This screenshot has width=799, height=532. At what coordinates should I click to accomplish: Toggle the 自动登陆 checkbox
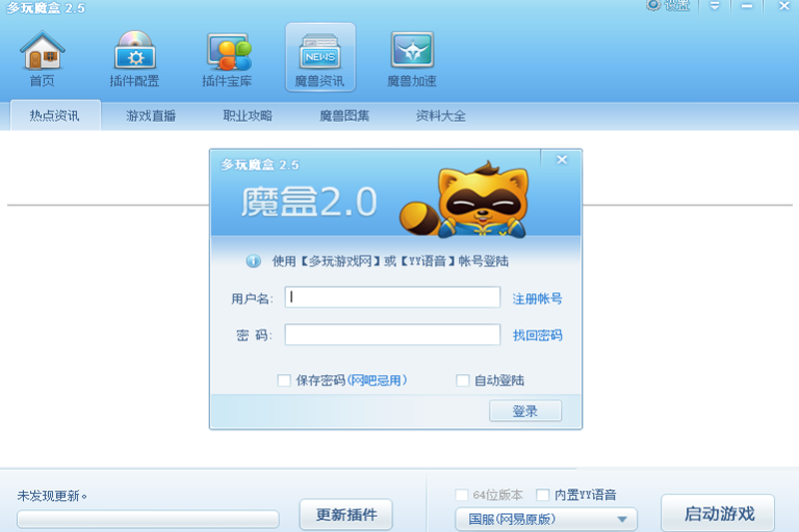(x=462, y=380)
